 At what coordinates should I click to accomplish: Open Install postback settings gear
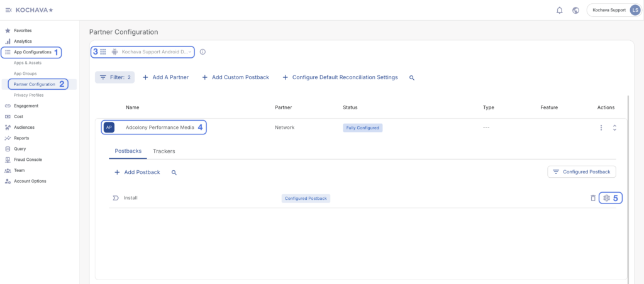pos(606,198)
